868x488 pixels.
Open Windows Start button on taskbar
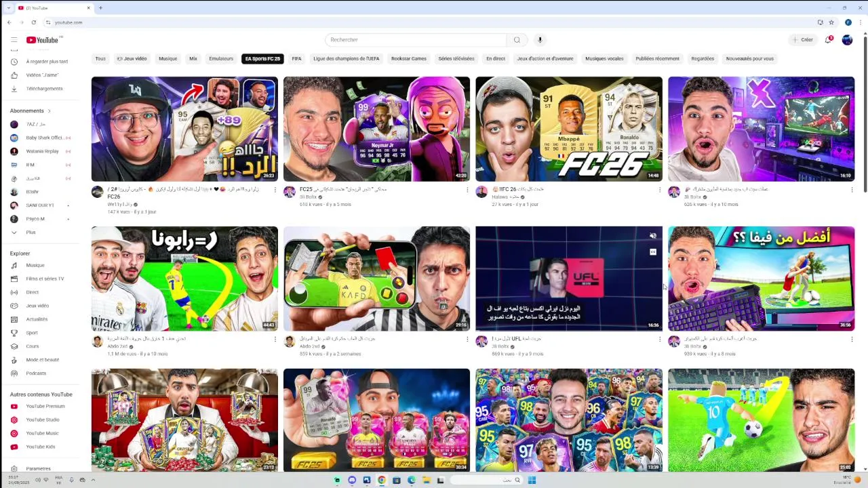[532, 481]
